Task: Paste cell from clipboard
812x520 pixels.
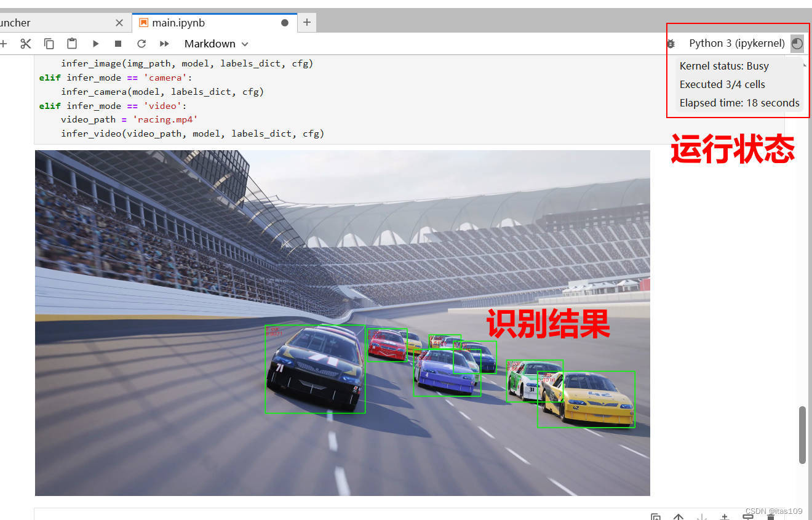Action: pos(72,44)
